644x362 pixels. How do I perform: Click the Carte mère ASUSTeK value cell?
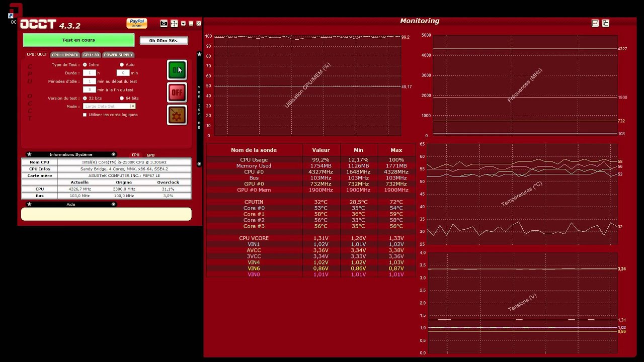[x=124, y=176]
